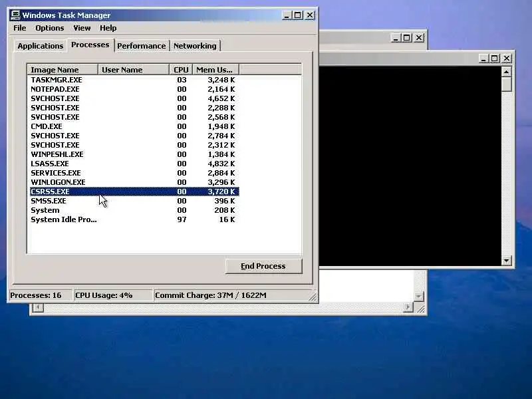The width and height of the screenshot is (532, 399).
Task: Open the View menu
Action: (82, 28)
